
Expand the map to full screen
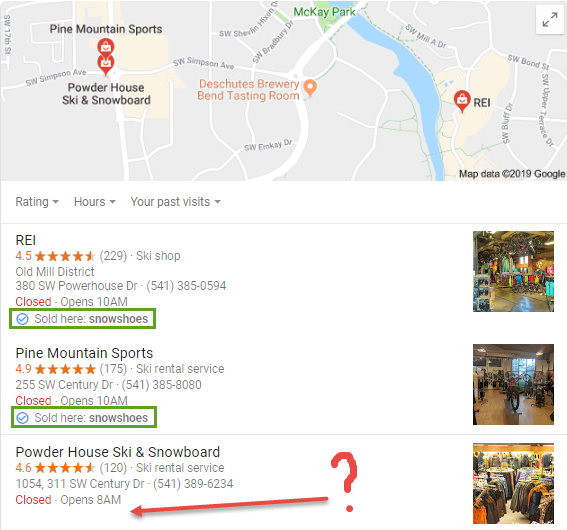coord(549,20)
